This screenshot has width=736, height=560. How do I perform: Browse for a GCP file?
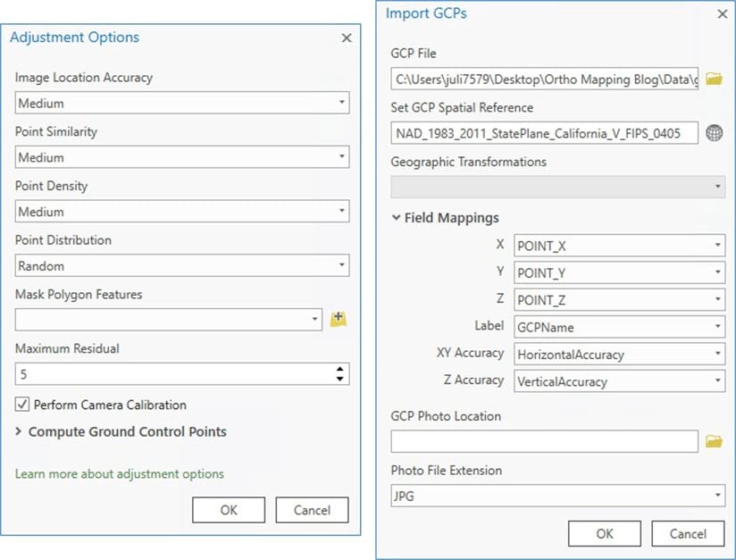[714, 79]
